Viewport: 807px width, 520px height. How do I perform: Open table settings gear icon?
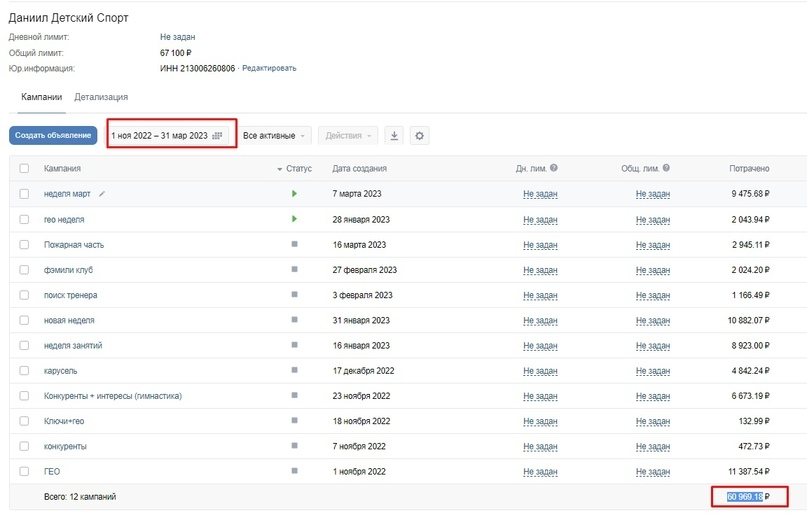click(x=419, y=136)
